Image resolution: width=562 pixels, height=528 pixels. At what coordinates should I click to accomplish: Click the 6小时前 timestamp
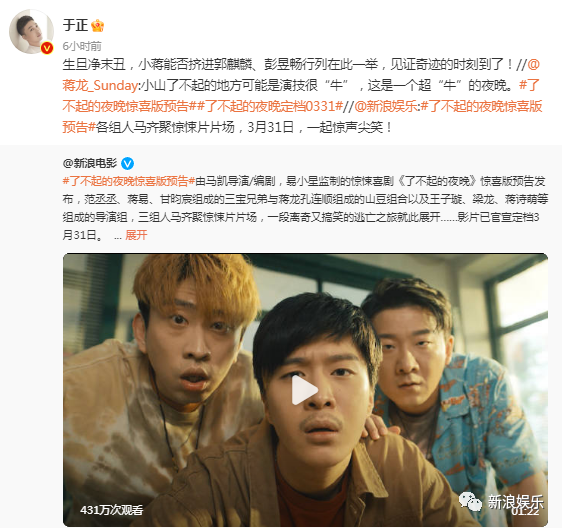tap(82, 46)
